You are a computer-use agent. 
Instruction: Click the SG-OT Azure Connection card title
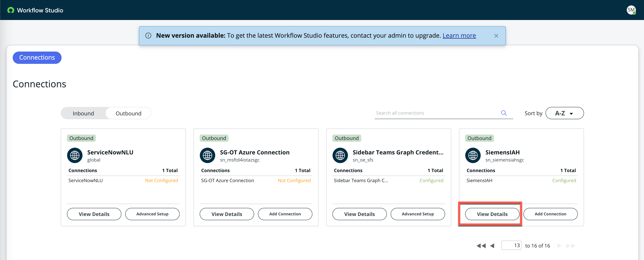click(255, 152)
